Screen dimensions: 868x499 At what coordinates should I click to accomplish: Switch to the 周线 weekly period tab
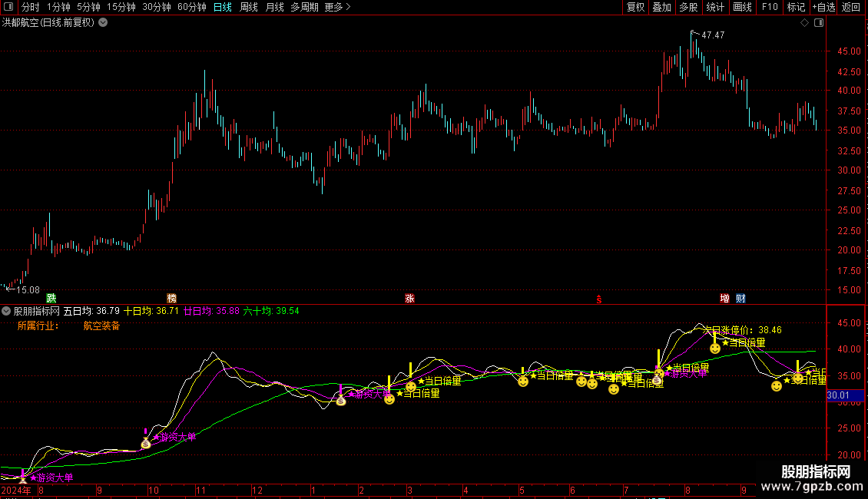pyautogui.click(x=249, y=7)
